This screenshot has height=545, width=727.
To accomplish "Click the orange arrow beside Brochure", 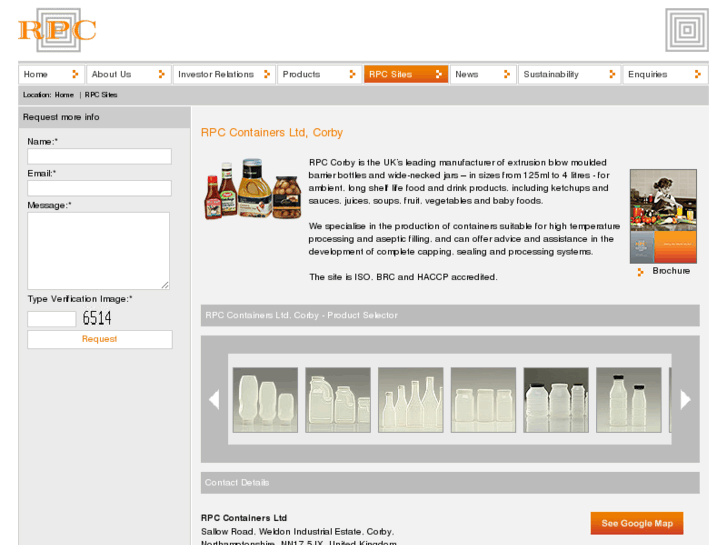I will tap(640, 272).
